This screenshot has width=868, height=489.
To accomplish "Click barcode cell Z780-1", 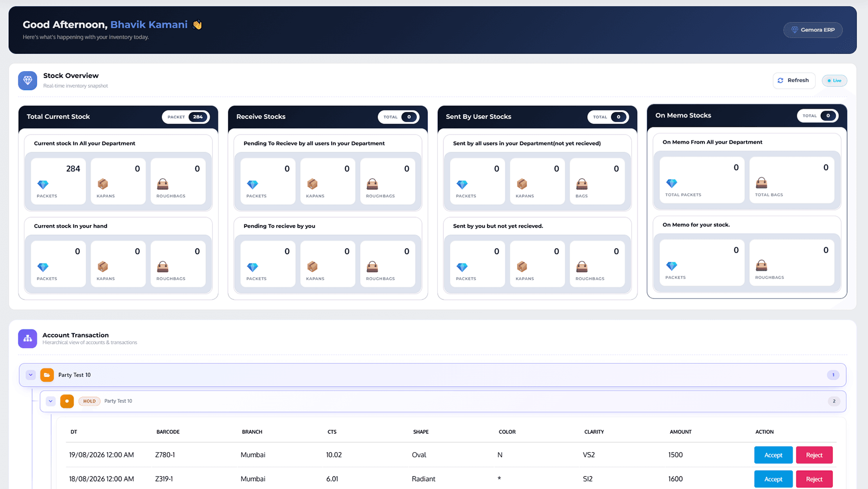I will 165,455.
